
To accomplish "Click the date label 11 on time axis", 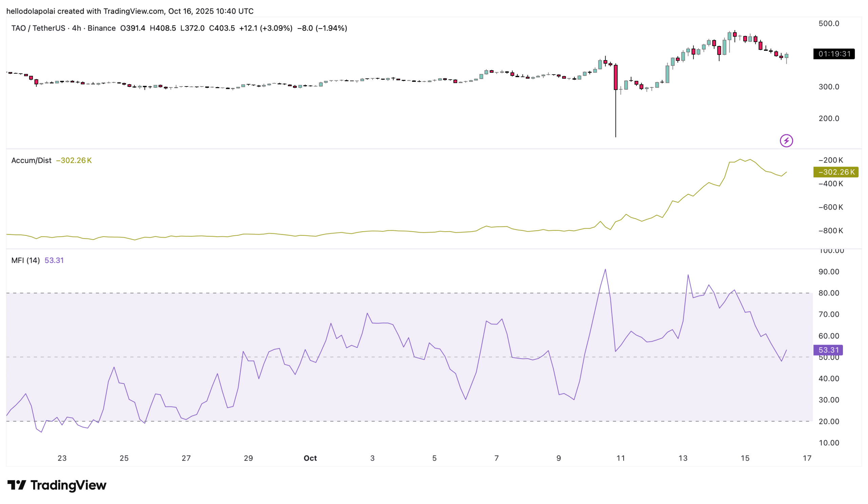I will (x=620, y=458).
